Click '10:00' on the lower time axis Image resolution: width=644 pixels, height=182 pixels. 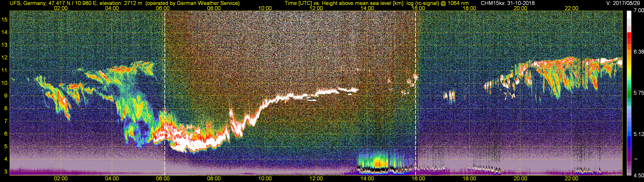point(265,179)
